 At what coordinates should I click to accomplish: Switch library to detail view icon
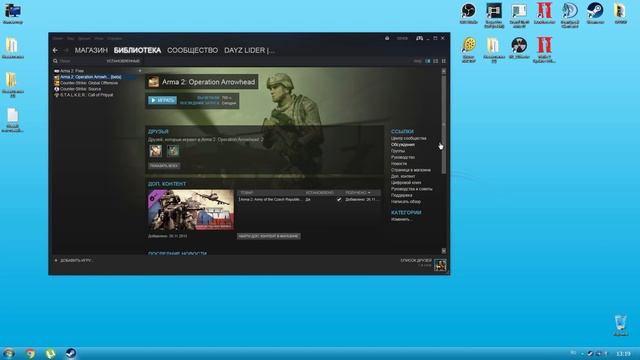click(x=428, y=61)
